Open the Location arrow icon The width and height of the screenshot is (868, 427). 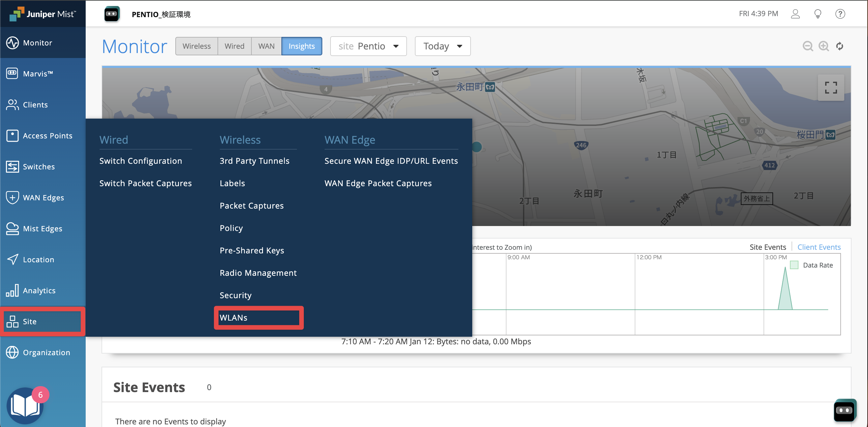pos(13,260)
